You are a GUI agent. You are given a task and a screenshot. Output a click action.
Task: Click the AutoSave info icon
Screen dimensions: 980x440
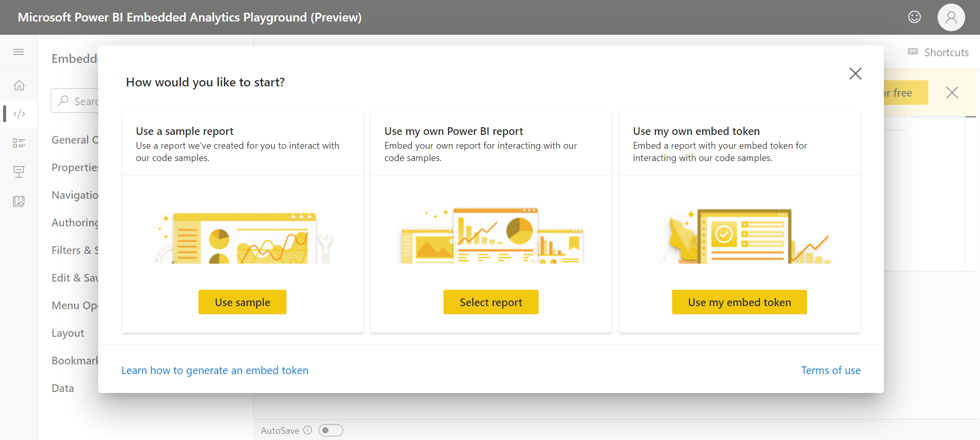coord(307,430)
